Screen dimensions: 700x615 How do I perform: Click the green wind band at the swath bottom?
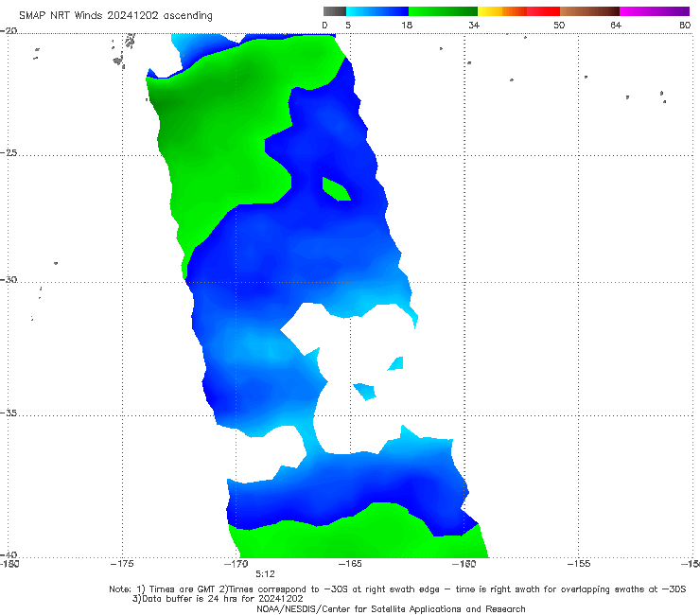point(358,536)
